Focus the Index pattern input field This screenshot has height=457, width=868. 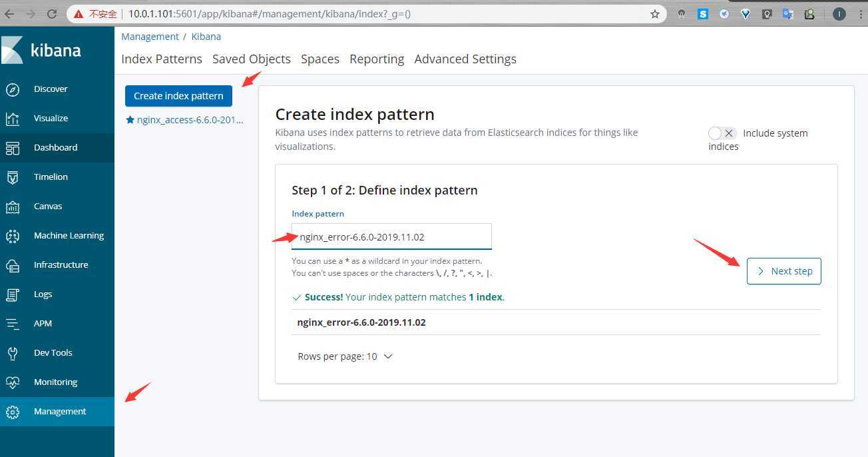tap(391, 236)
